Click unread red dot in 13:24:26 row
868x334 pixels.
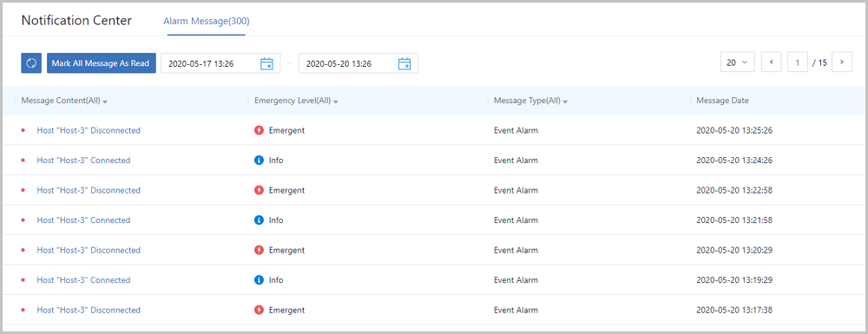(23, 160)
